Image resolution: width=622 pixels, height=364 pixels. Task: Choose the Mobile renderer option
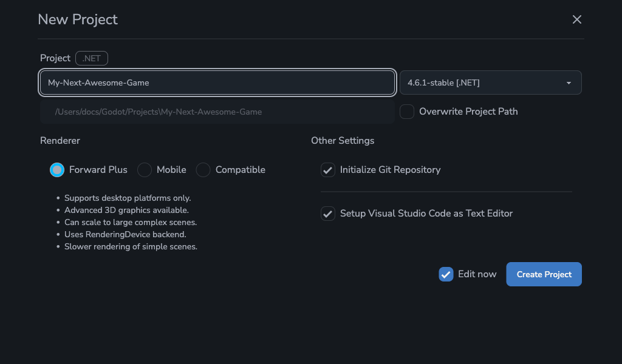pyautogui.click(x=145, y=170)
